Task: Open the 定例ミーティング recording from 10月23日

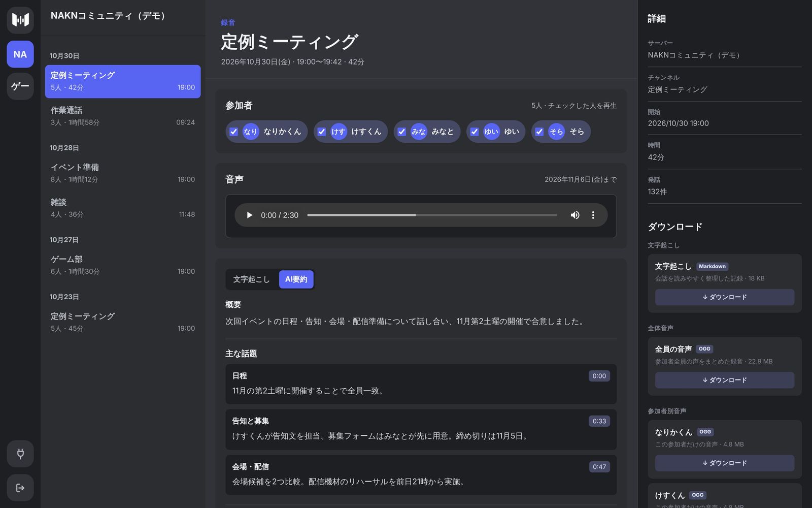Action: pyautogui.click(x=123, y=322)
